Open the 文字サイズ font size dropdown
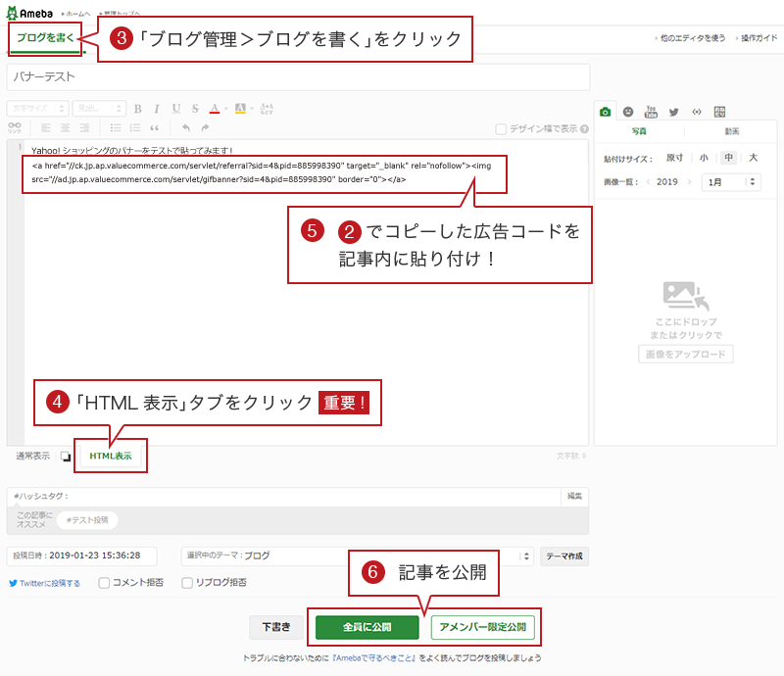This screenshot has height=676, width=784. (x=37, y=109)
